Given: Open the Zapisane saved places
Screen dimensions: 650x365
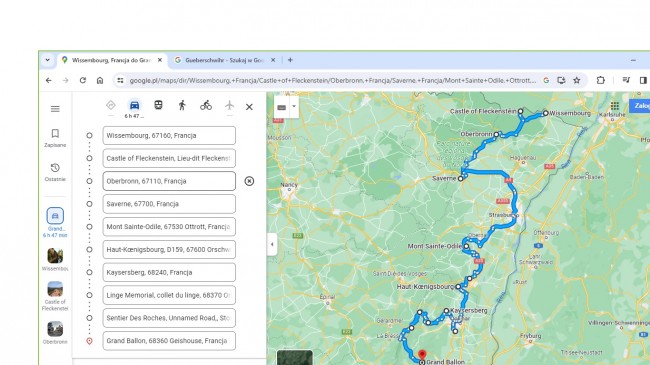Looking at the screenshot, I should [55, 138].
